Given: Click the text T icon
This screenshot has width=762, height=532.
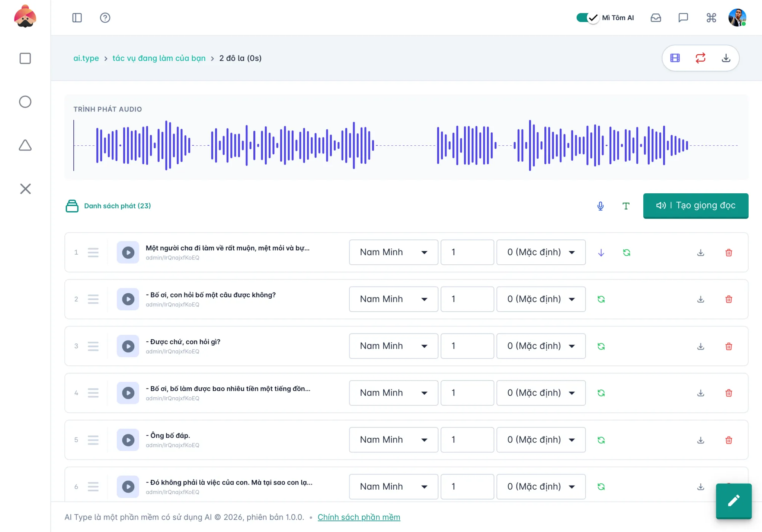Looking at the screenshot, I should coord(626,206).
